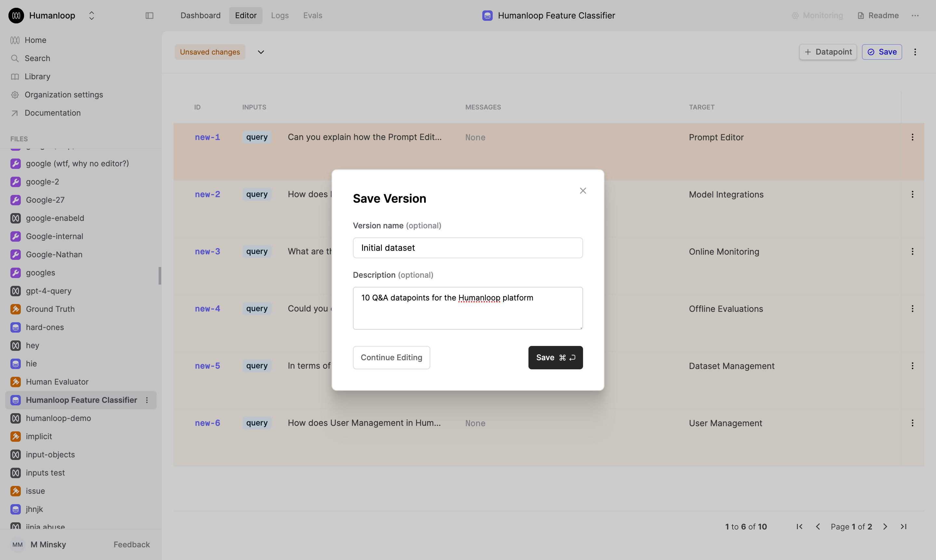Open the dataset more options menu beside Save
936x560 pixels.
coord(915,52)
